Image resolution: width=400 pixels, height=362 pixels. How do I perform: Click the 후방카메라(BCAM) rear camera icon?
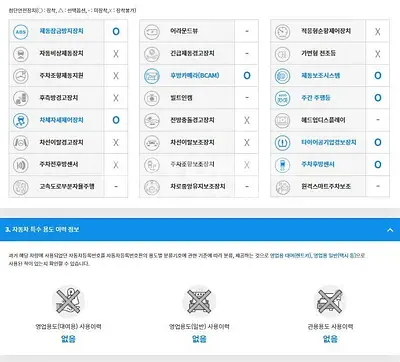pyautogui.click(x=152, y=76)
